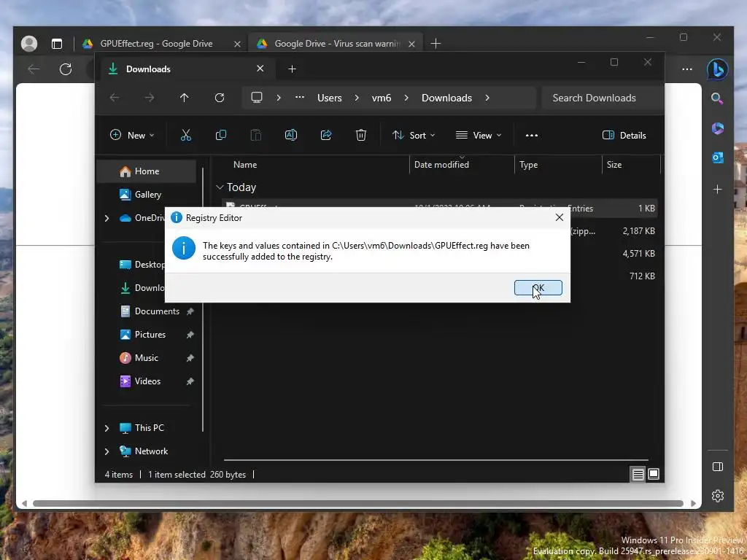Open Bing Copilot icon in Edge sidebar
This screenshot has width=747, height=560.
pyautogui.click(x=718, y=69)
